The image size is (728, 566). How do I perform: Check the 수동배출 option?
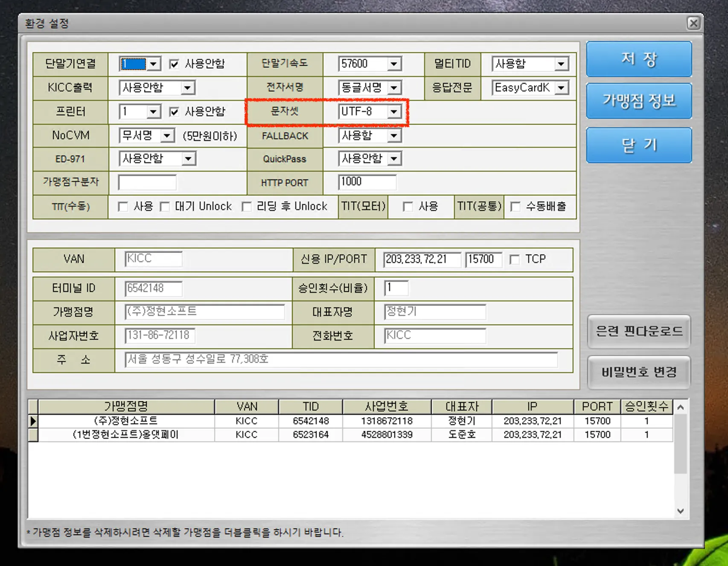pyautogui.click(x=515, y=207)
